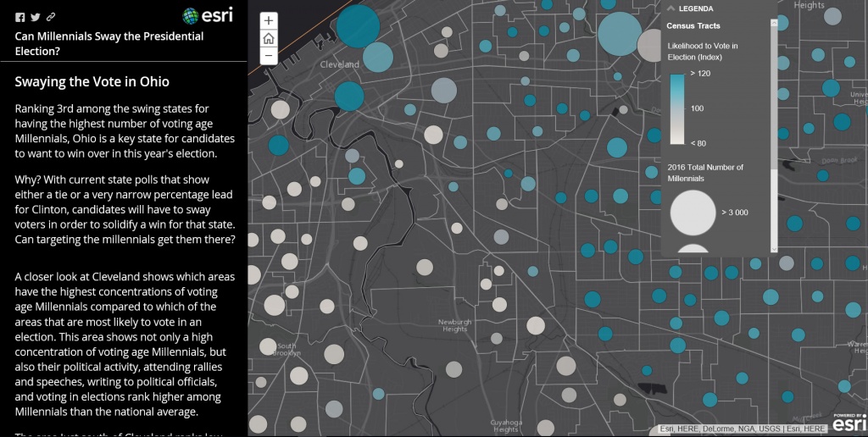Click the 'Likelihood to Vote in Election (Index)' label
This screenshot has height=437, width=868.
click(x=703, y=52)
